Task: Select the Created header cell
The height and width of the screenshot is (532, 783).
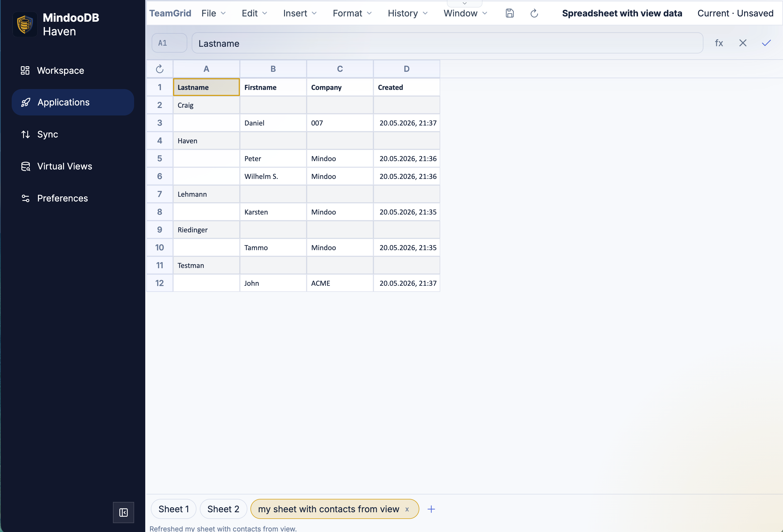Action: point(407,87)
